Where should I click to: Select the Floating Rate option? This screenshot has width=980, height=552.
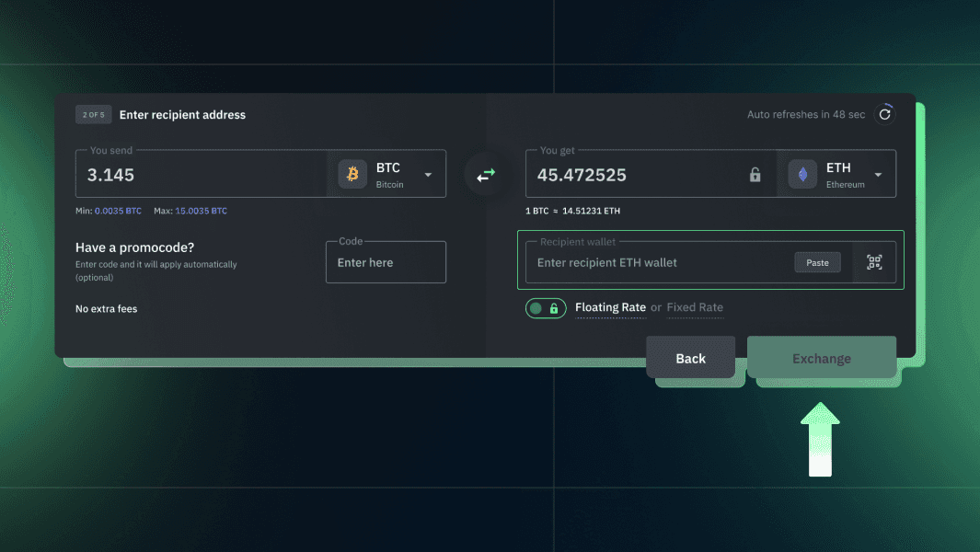[610, 307]
